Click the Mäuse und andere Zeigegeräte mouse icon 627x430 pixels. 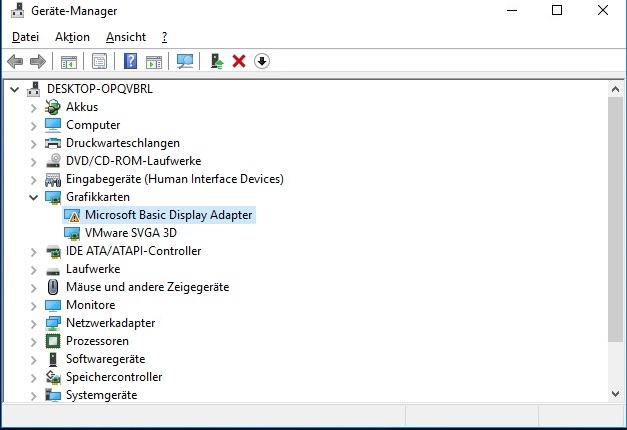[53, 287]
